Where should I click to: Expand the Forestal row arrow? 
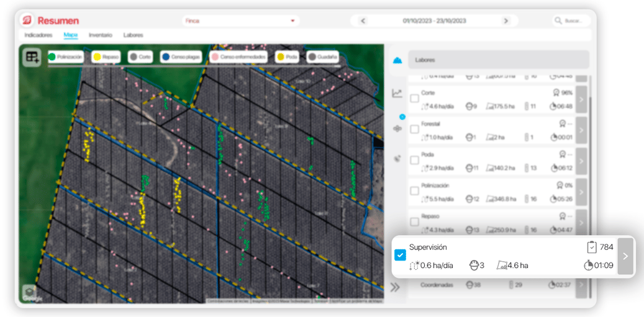(581, 130)
